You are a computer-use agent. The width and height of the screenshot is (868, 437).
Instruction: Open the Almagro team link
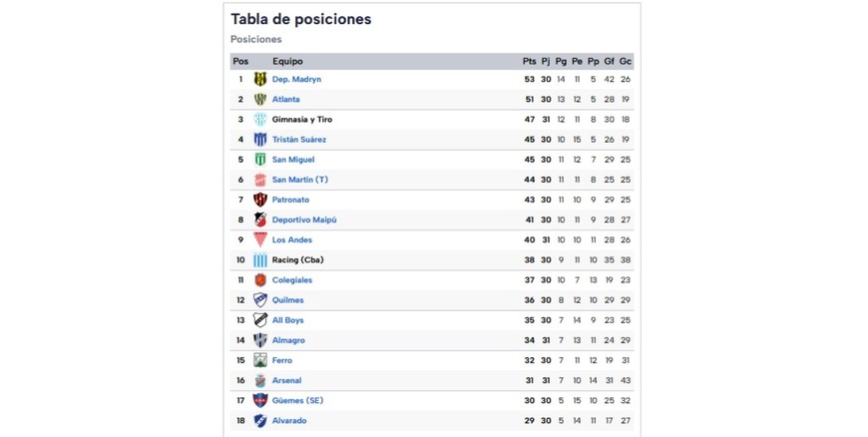(x=287, y=340)
